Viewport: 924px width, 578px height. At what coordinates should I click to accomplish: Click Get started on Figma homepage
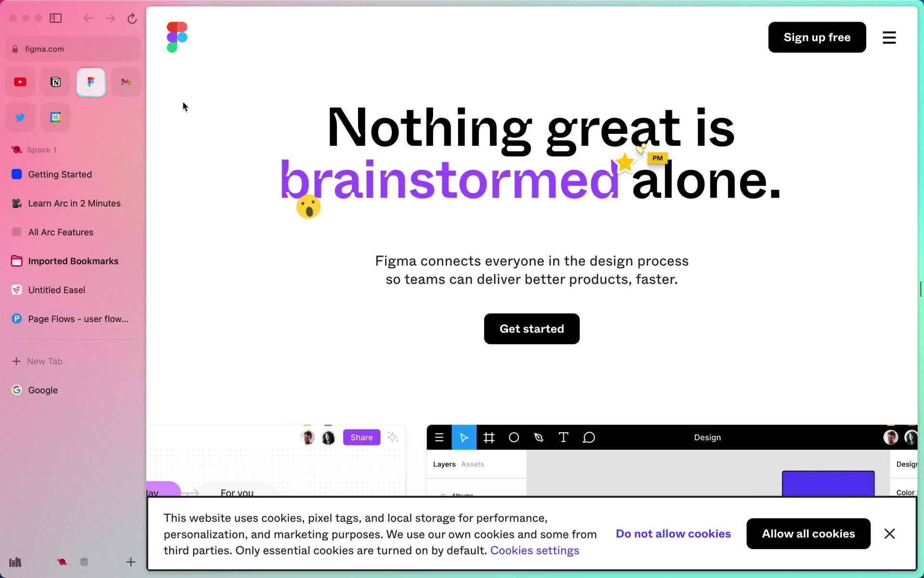(x=531, y=328)
